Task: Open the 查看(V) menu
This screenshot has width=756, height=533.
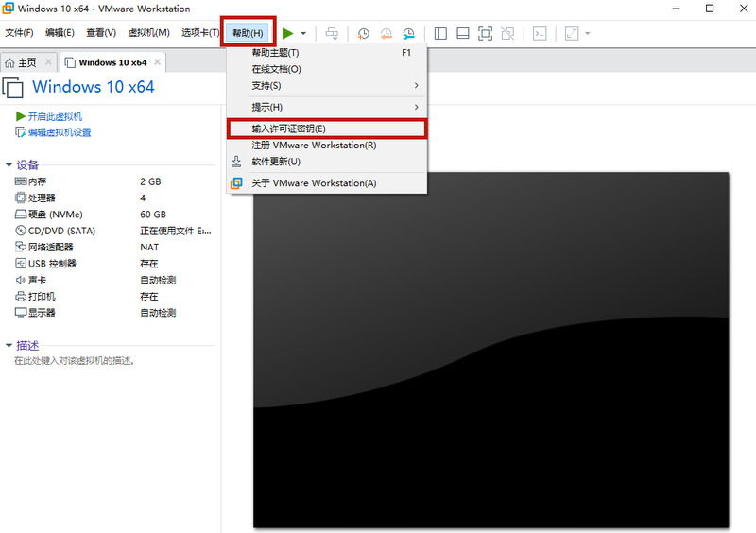Action: click(101, 33)
